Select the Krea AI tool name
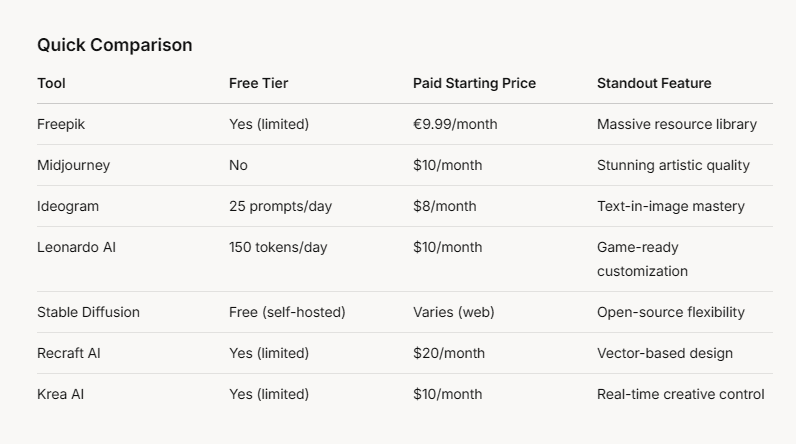Screen dimensions: 796x444 (60, 394)
